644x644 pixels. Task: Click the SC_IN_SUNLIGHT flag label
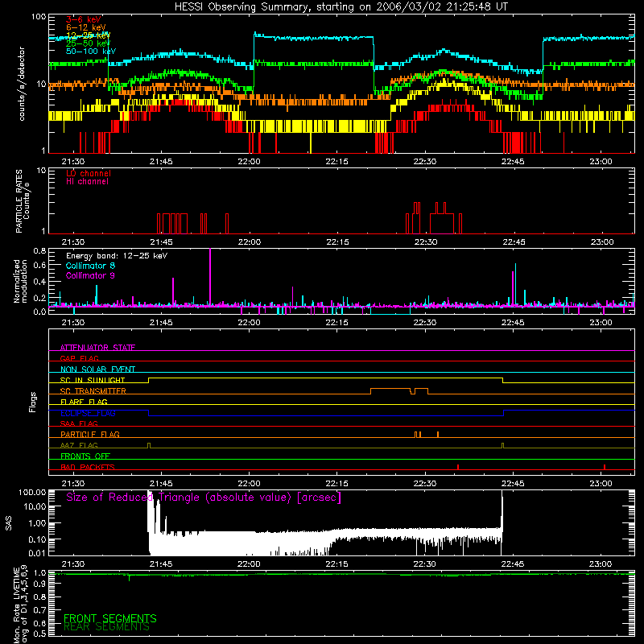[x=93, y=380]
